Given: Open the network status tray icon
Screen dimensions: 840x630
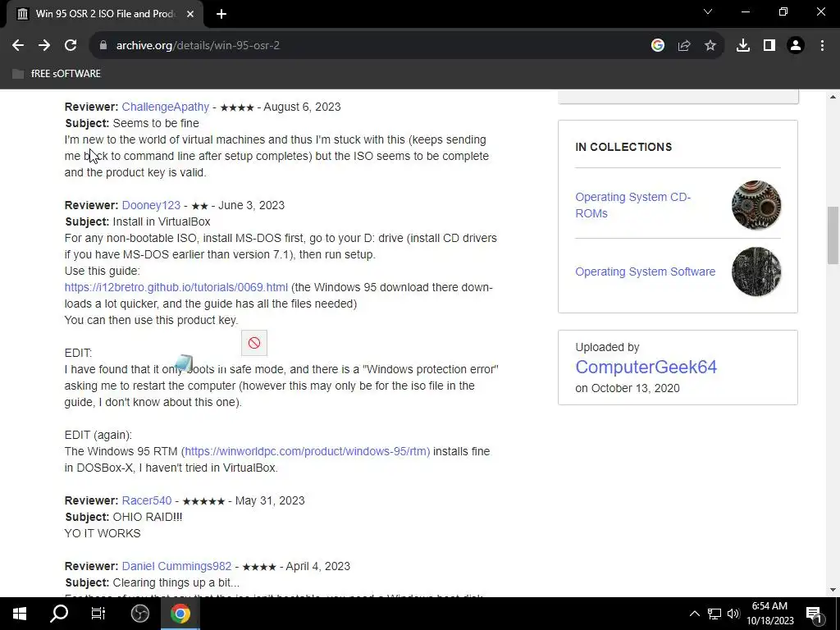Looking at the screenshot, I should (714, 614).
